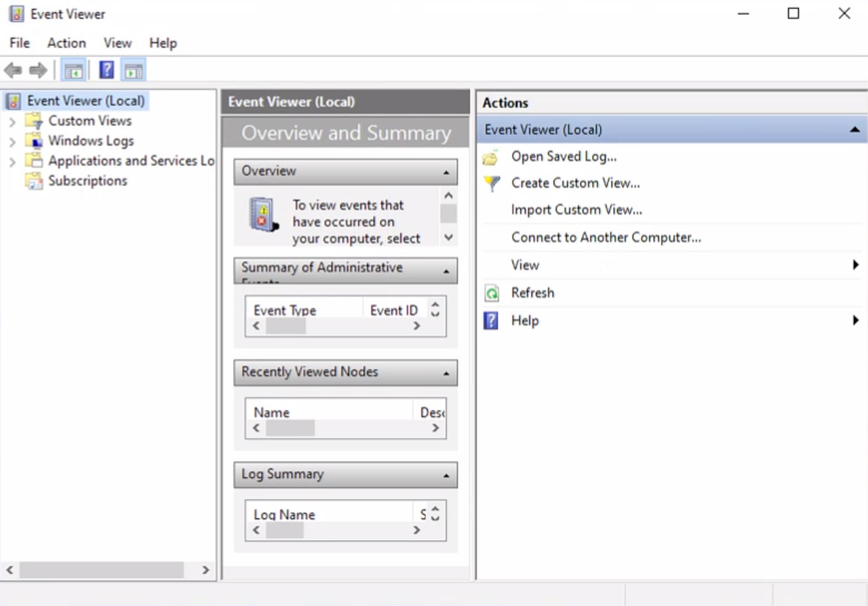Expand the Windows Logs tree node
The image size is (868, 606).
click(12, 141)
